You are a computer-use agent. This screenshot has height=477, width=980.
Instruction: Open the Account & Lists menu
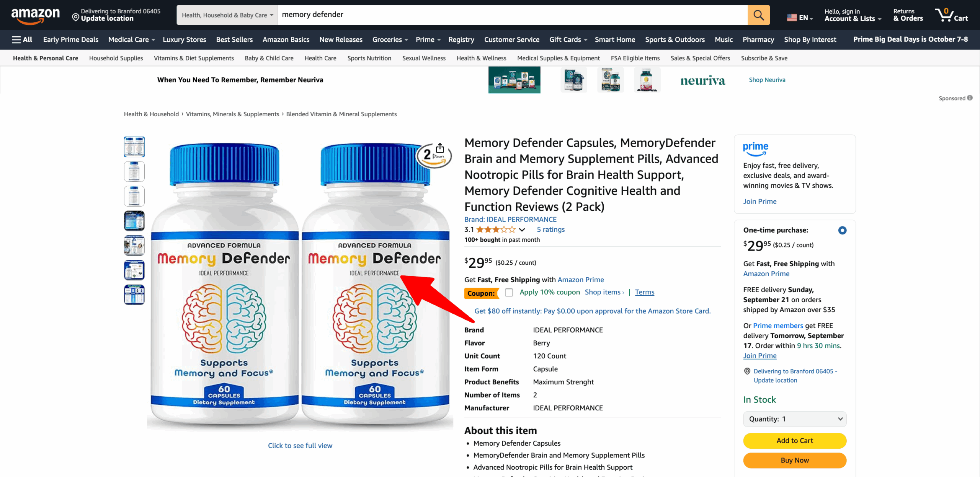tap(853, 15)
